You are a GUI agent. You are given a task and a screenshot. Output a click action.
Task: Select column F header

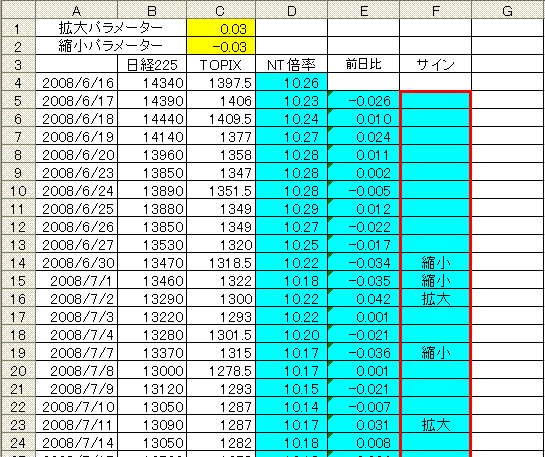point(436,10)
